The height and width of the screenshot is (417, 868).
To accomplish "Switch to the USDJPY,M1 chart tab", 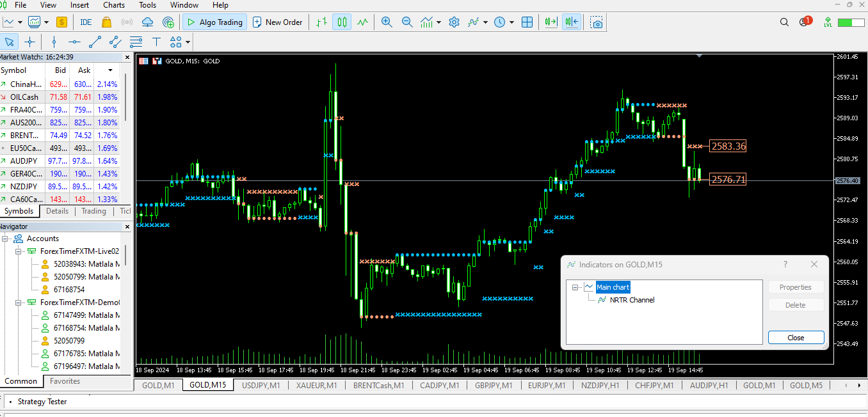I will click(x=261, y=385).
